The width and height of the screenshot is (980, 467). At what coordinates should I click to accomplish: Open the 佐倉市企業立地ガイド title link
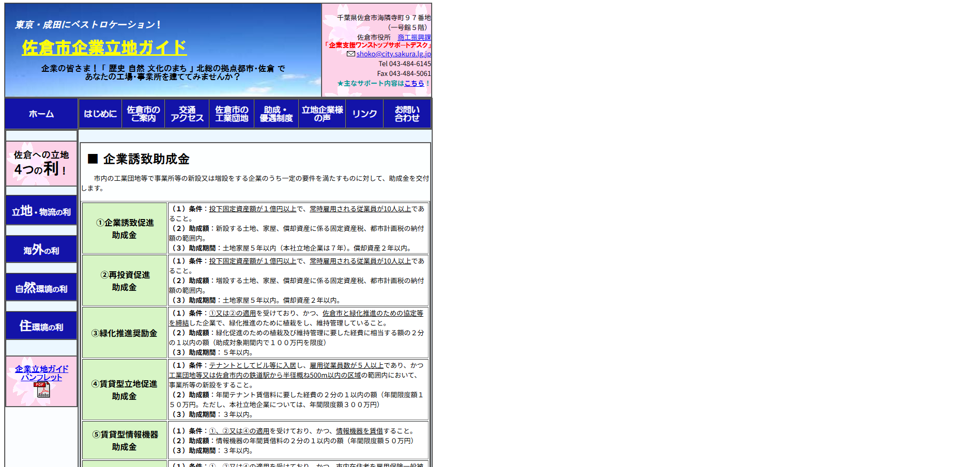click(x=104, y=48)
